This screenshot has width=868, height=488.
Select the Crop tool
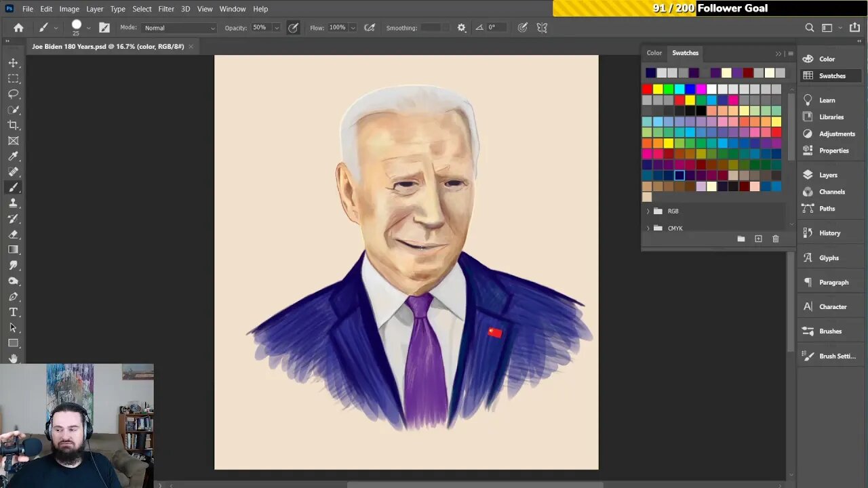click(13, 125)
